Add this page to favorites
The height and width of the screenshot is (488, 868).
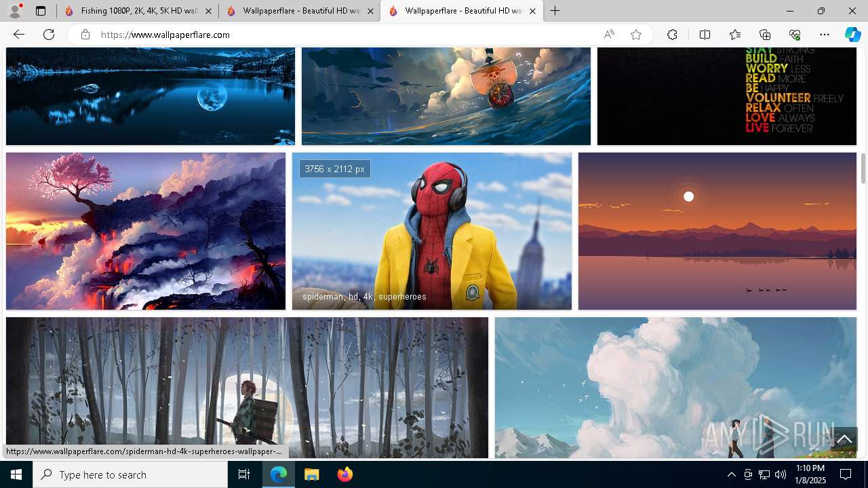point(636,35)
